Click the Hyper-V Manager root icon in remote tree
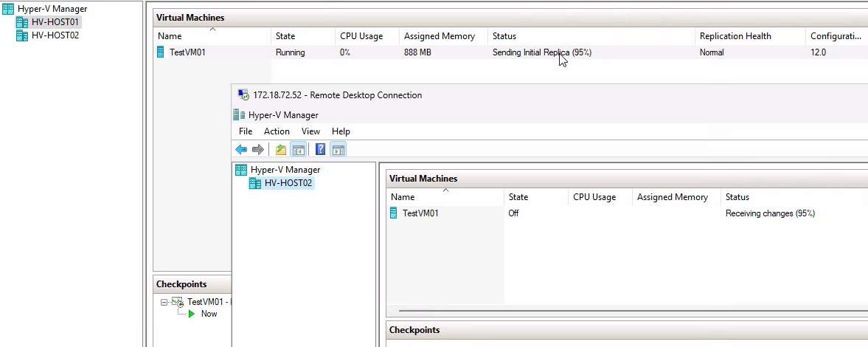The height and width of the screenshot is (347, 868). (241, 170)
